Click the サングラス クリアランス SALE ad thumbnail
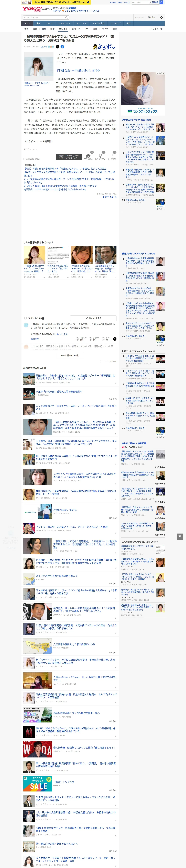 click(x=38, y=784)
